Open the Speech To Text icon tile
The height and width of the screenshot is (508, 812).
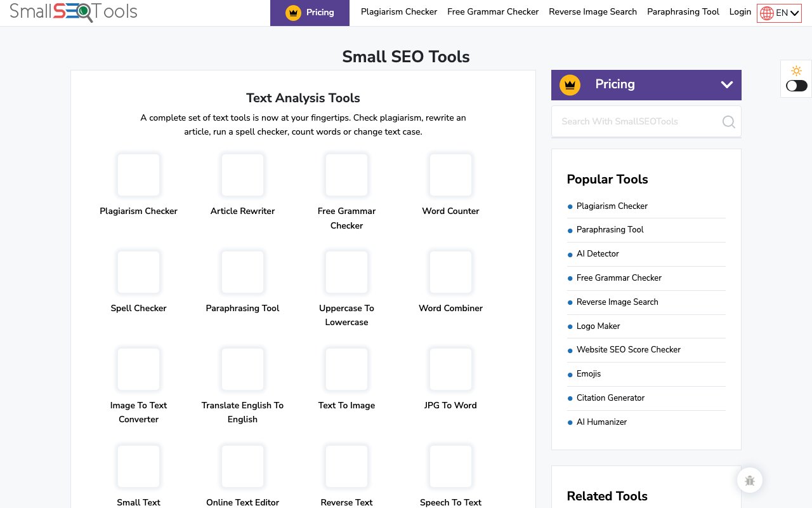point(450,466)
